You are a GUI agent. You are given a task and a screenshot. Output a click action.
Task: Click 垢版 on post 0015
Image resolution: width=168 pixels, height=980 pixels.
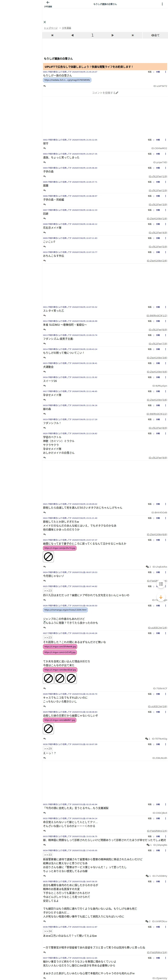pos(150,363)
